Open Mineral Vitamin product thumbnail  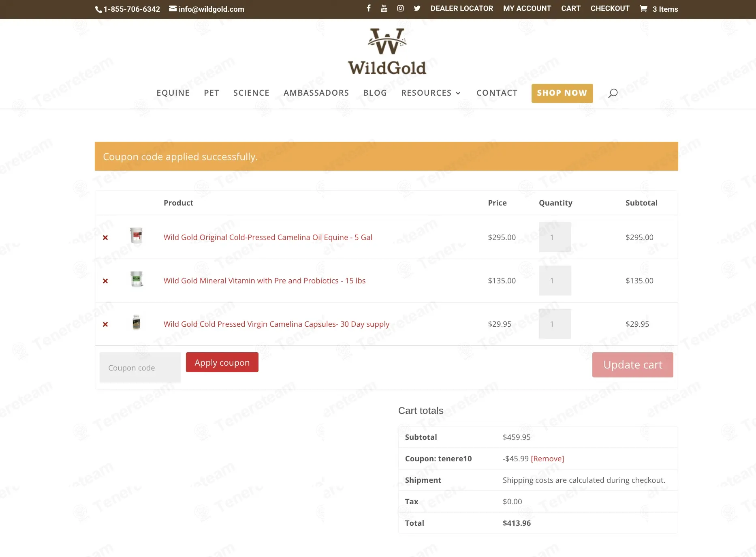click(x=137, y=279)
